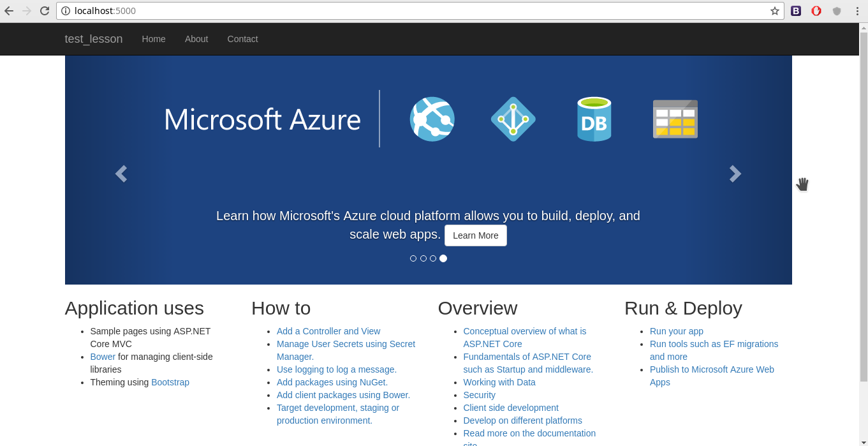
Task: Open 'Use logging to log a message' link
Action: (337, 369)
